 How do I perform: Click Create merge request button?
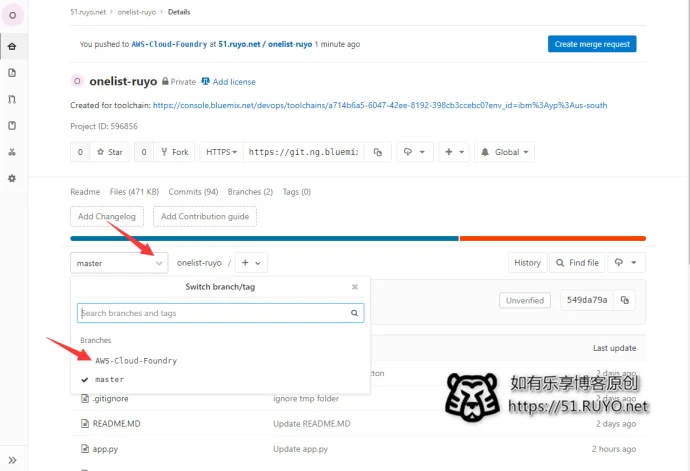(x=592, y=44)
